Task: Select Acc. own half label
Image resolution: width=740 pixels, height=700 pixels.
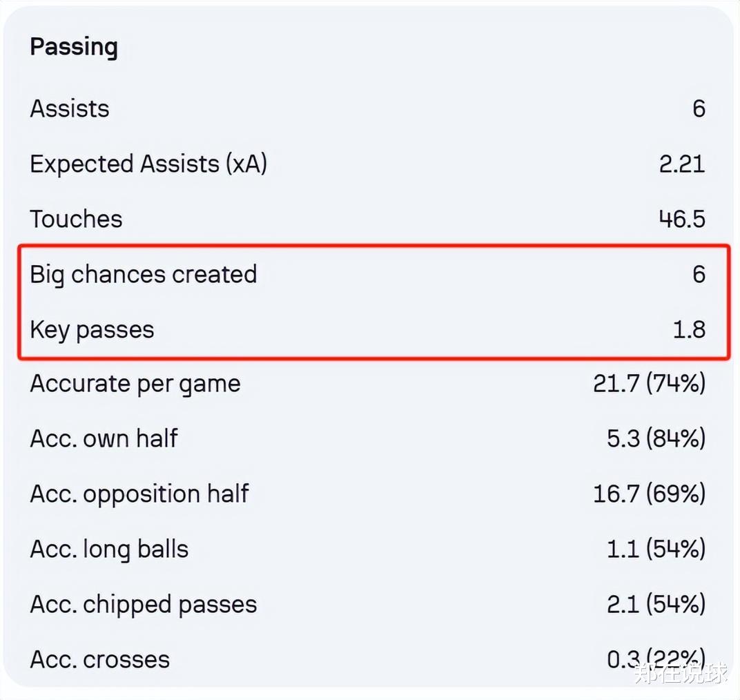Action: pyautogui.click(x=104, y=438)
